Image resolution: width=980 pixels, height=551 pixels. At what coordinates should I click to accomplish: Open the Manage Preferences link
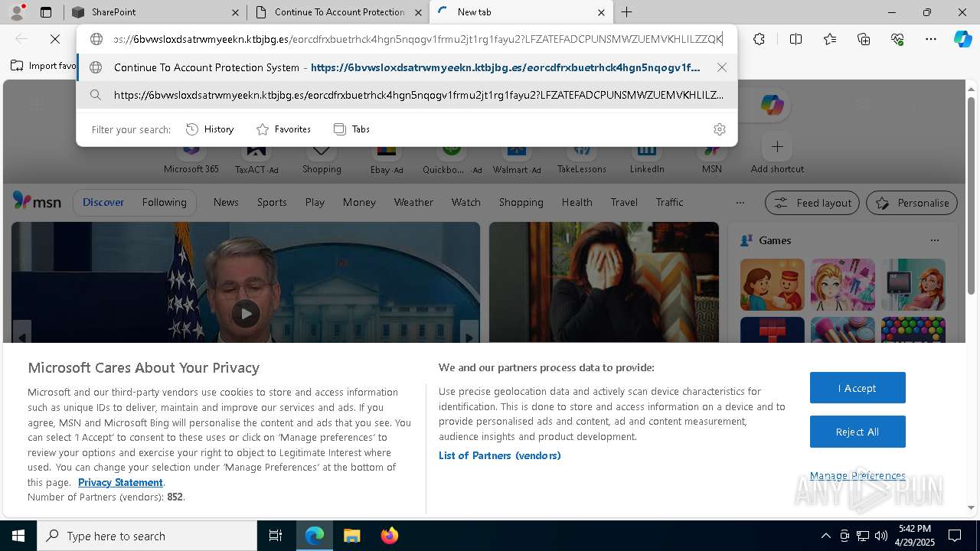coord(857,475)
